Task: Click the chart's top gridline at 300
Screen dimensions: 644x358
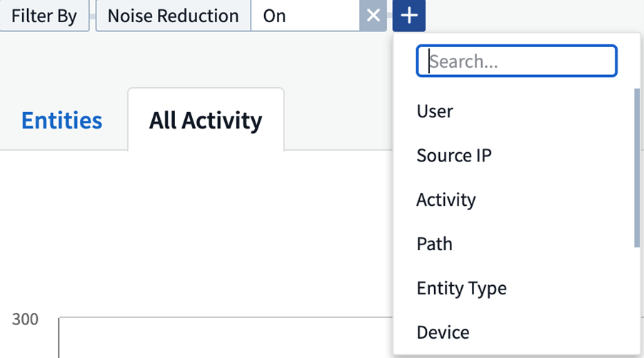Action: [x=214, y=317]
